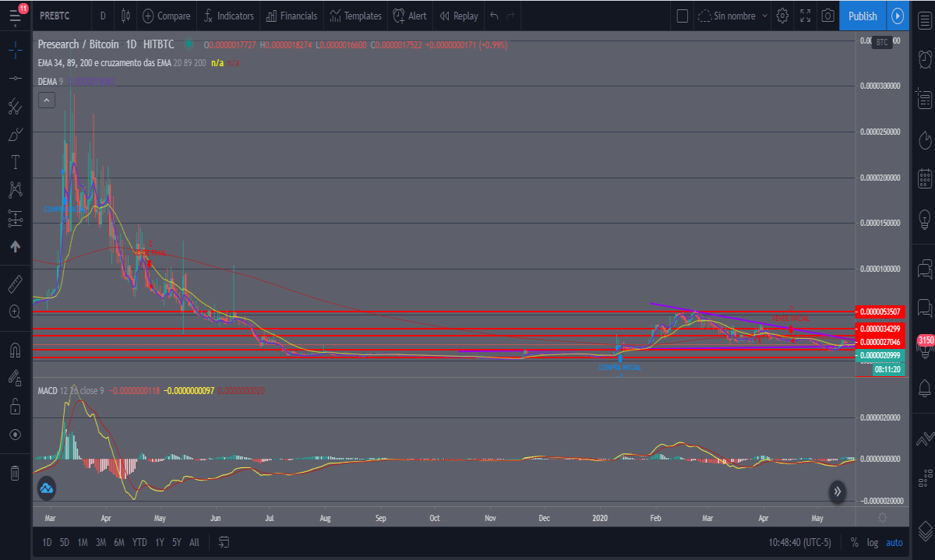Enable auto scale option

pyautogui.click(x=894, y=542)
